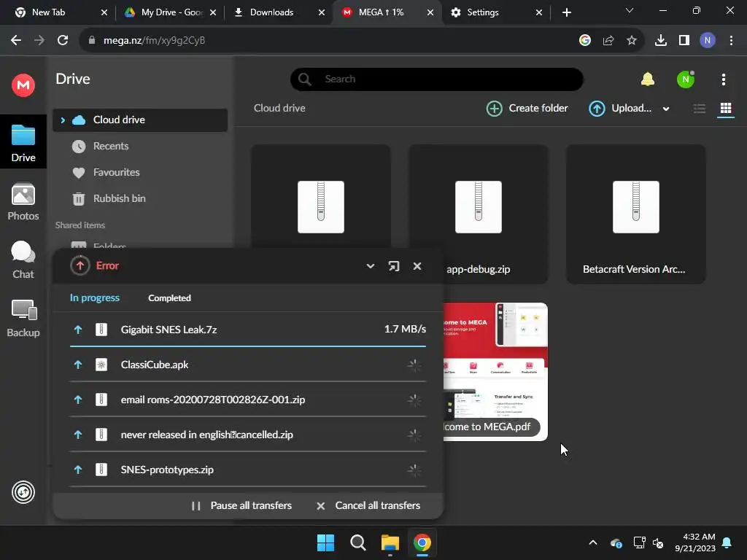Viewport: 747px width, 560px height.
Task: Switch to the Downloads browser tab
Action: 278,12
